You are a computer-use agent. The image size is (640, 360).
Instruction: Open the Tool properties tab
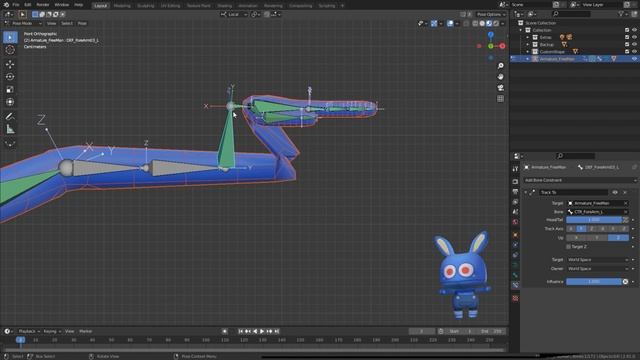[515, 169]
